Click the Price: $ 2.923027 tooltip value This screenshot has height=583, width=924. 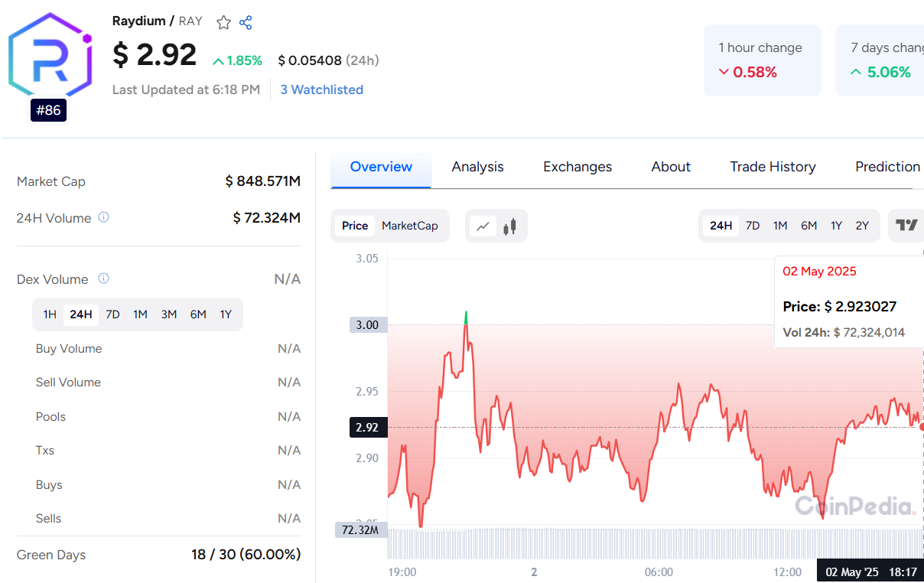pyautogui.click(x=840, y=306)
